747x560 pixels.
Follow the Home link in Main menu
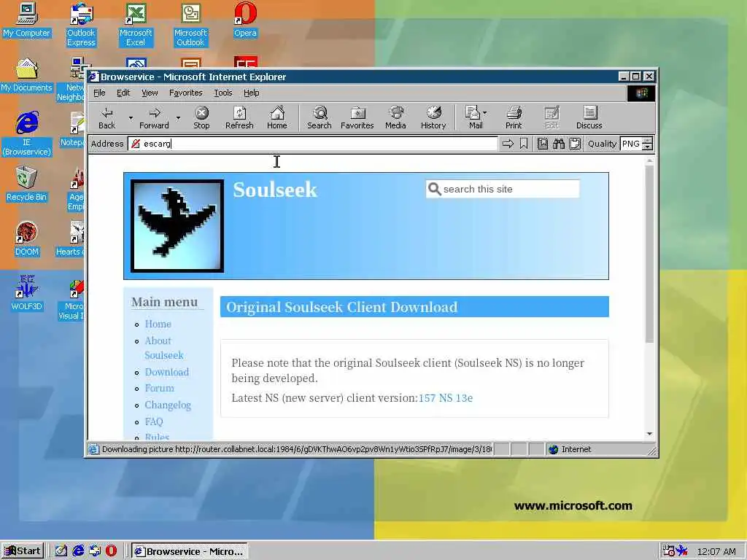158,324
